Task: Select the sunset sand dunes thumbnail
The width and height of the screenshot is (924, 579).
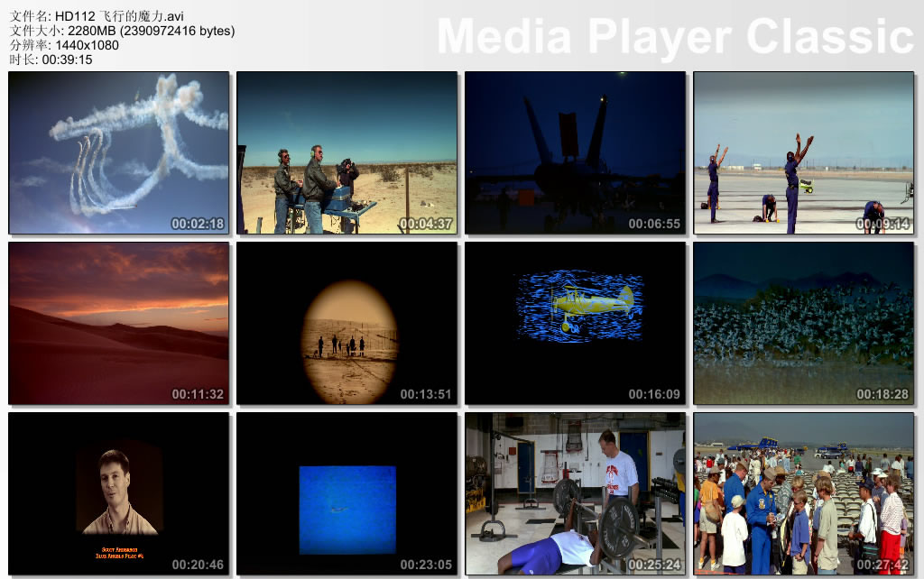Action: click(x=119, y=323)
